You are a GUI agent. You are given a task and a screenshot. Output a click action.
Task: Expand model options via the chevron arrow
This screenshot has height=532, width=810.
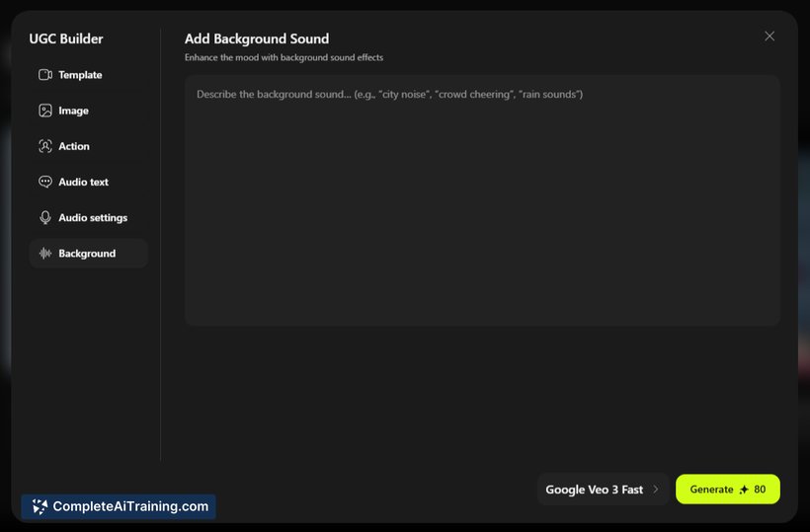pos(656,490)
